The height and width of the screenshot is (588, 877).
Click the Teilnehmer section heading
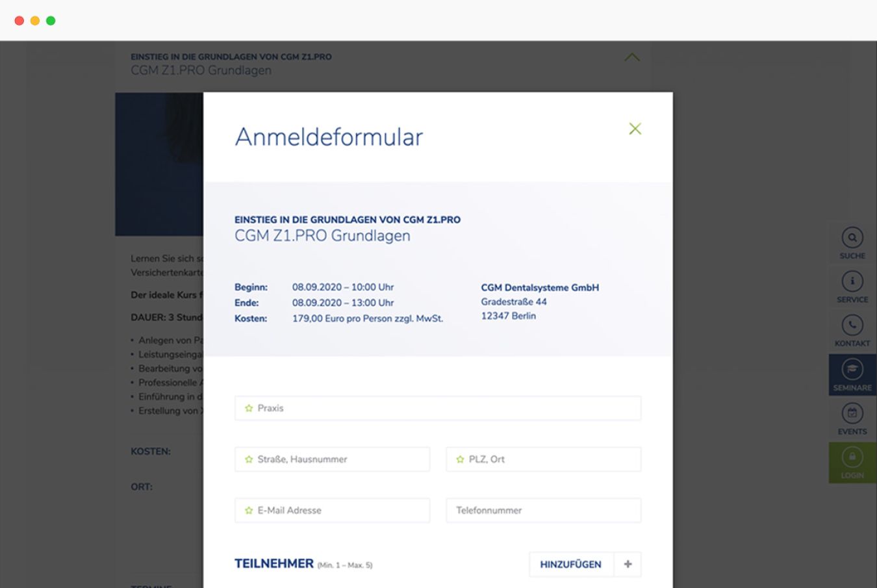tap(274, 563)
